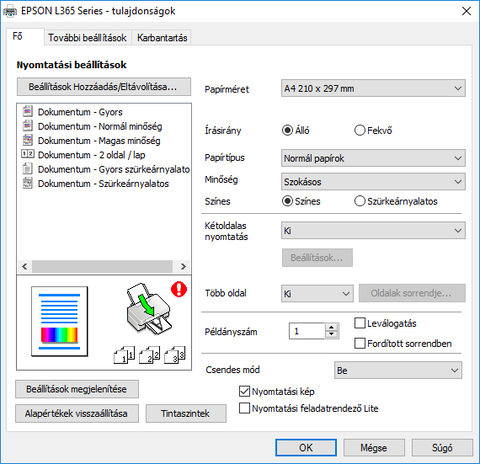Click Alapértékek visszaállítása button
Image resolution: width=480 pixels, height=464 pixels.
(77, 414)
